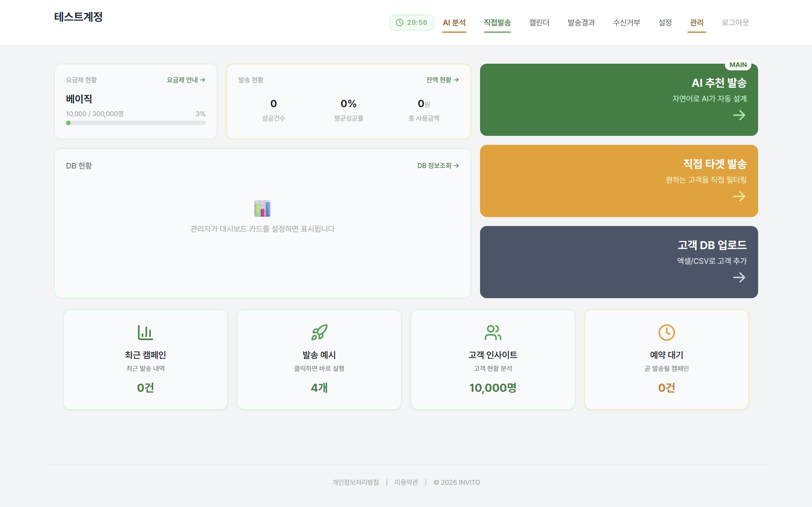Open the 개인정보처리방침 footer link
Screen dimensions: 812x507
(355, 482)
